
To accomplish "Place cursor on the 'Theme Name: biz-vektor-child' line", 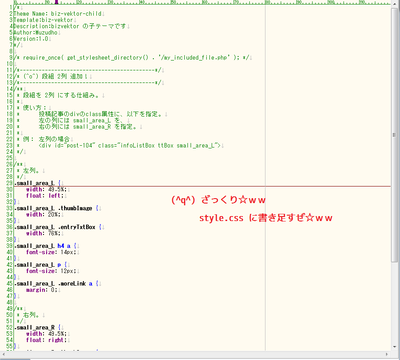I will (x=58, y=14).
